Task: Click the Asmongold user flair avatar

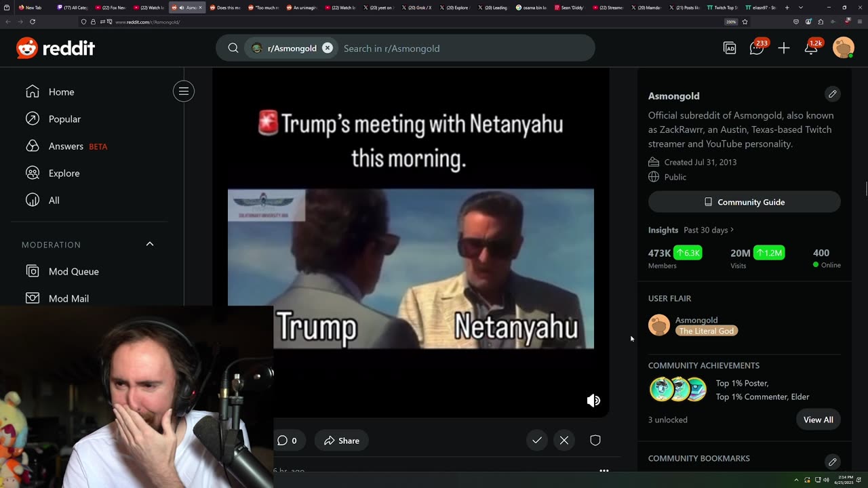Action: coord(659,325)
